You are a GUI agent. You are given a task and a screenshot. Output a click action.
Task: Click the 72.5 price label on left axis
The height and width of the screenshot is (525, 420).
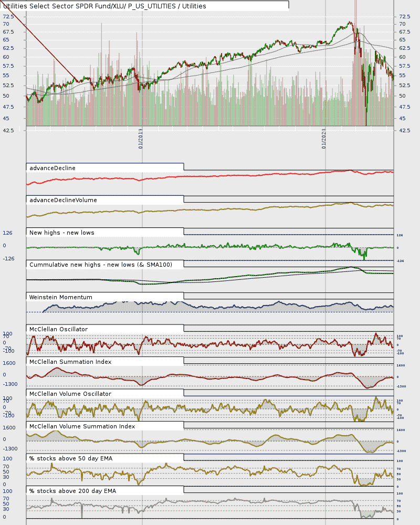tap(8, 16)
